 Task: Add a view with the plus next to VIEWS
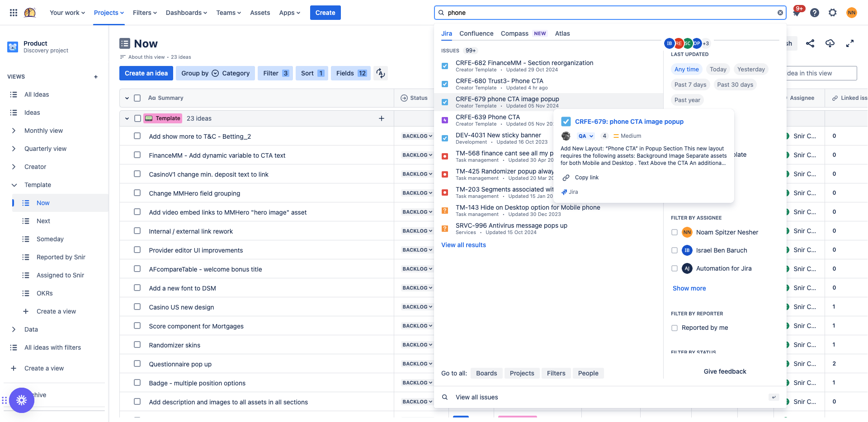coord(96,77)
